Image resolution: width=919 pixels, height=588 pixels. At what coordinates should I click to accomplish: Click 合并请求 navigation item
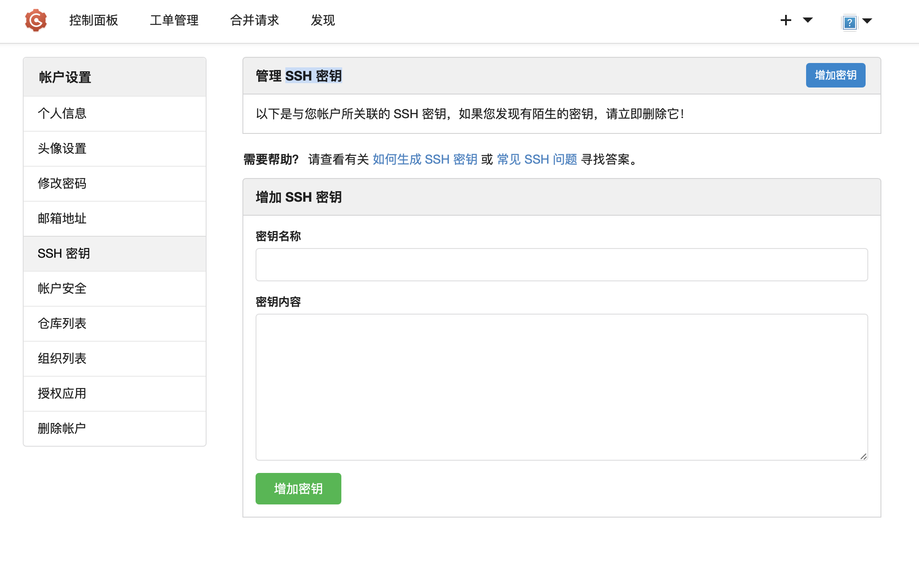pos(254,20)
